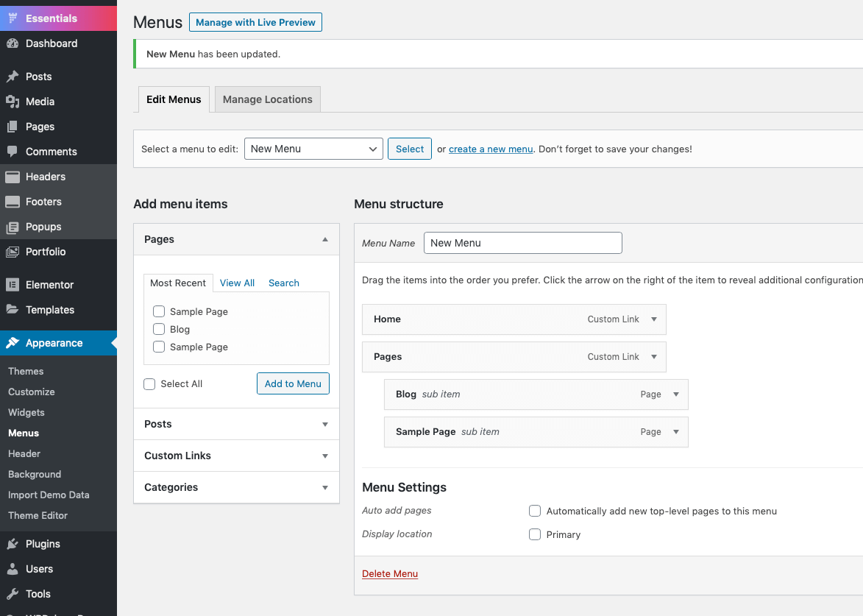Click the Comments speech bubble icon
863x616 pixels.
click(12, 152)
